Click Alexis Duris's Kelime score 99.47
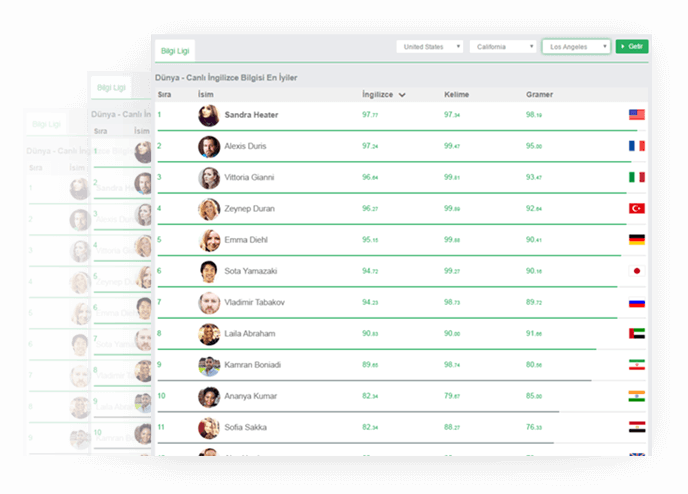This screenshot has height=494, width=688. click(x=452, y=146)
